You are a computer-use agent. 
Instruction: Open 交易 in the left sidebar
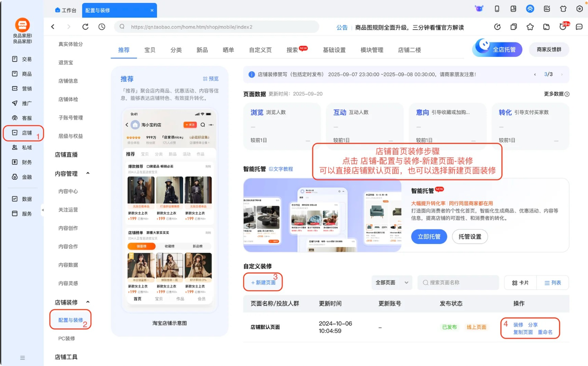[x=22, y=59]
